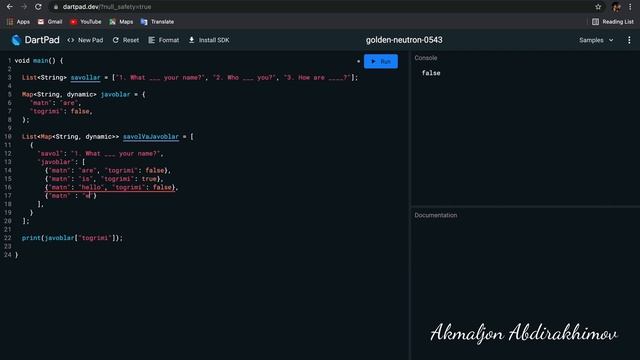640x360 pixels.
Task: Go back with browser back arrow
Action: 9,7
